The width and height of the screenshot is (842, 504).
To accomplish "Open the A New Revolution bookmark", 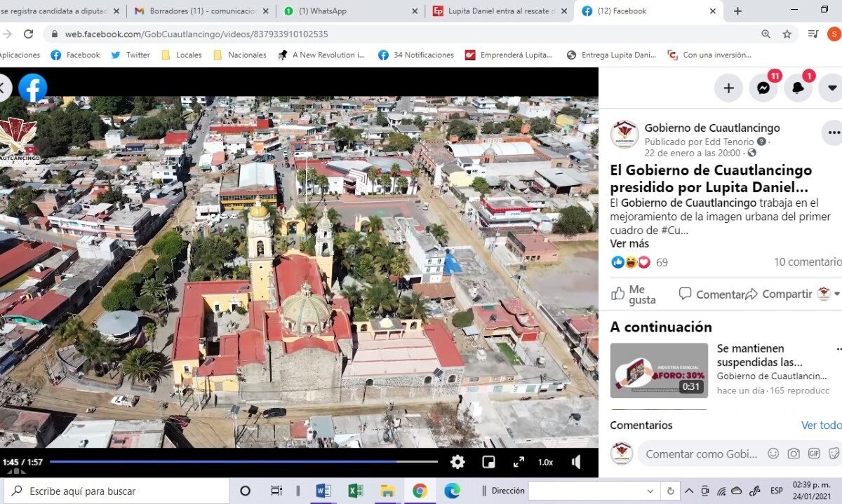I will click(x=321, y=55).
